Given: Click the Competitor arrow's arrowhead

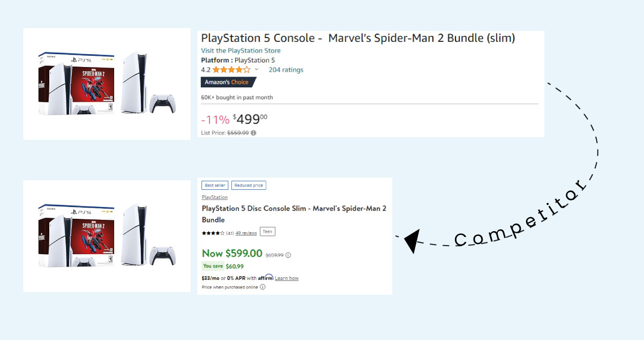Looking at the screenshot, I should click(411, 241).
